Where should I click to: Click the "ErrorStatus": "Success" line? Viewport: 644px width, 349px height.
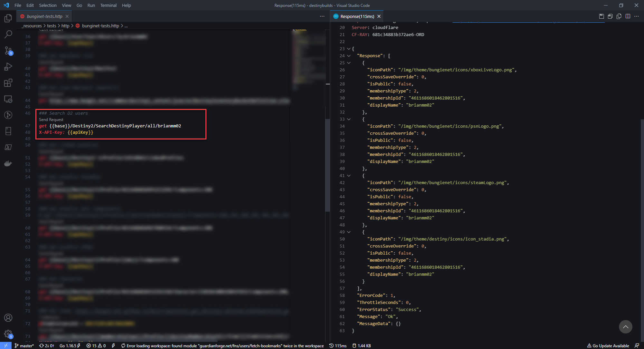coord(389,309)
